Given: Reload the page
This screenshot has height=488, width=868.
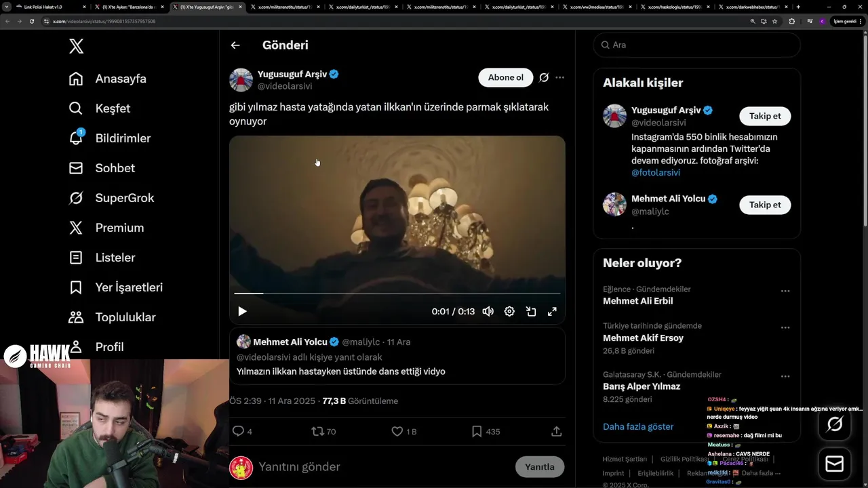Looking at the screenshot, I should coord(31,21).
